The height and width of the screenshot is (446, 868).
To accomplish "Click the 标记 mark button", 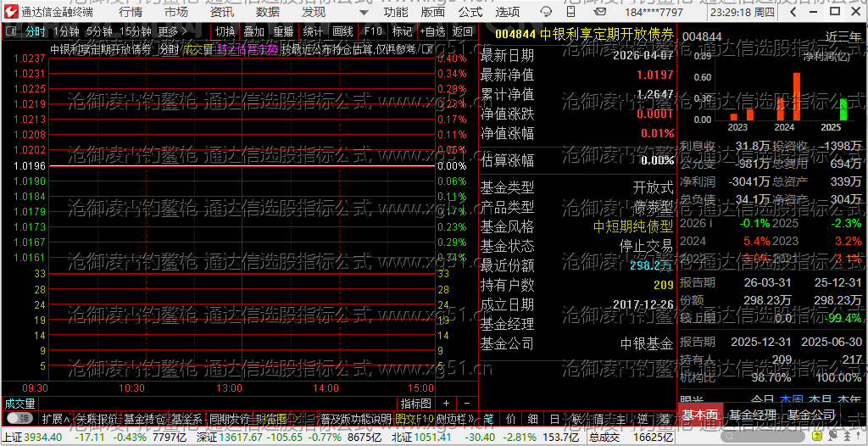I will (402, 31).
